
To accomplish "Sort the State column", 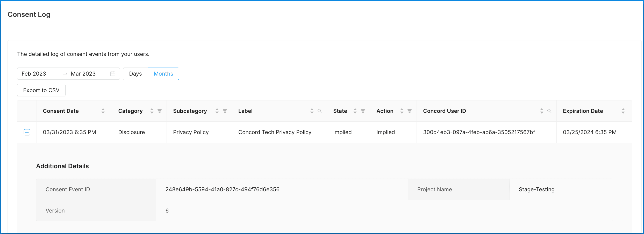I will (x=355, y=111).
